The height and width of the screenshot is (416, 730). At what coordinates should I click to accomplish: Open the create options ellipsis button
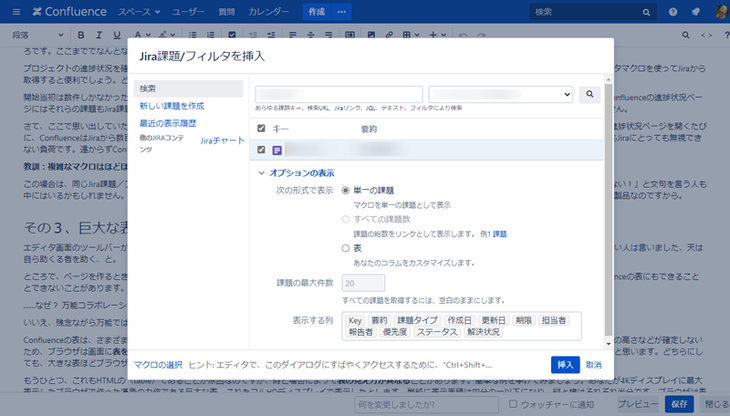[x=341, y=12]
